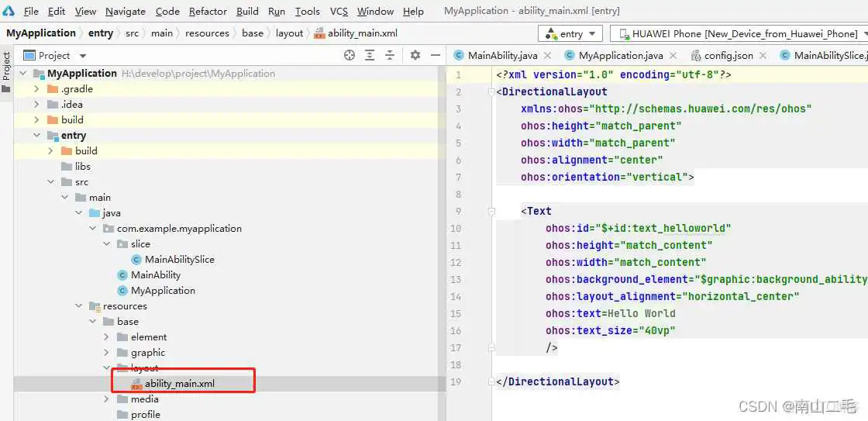Viewport: 868px width, 421px height.
Task: Open the entry run configuration dropdown
Action: point(570,34)
